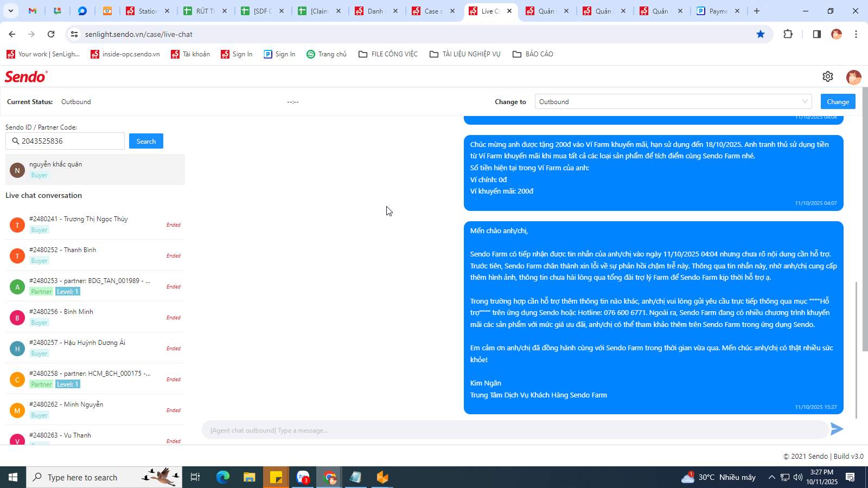This screenshot has width=868, height=488.
Task: Open the Windows Start menu
Action: (13, 477)
